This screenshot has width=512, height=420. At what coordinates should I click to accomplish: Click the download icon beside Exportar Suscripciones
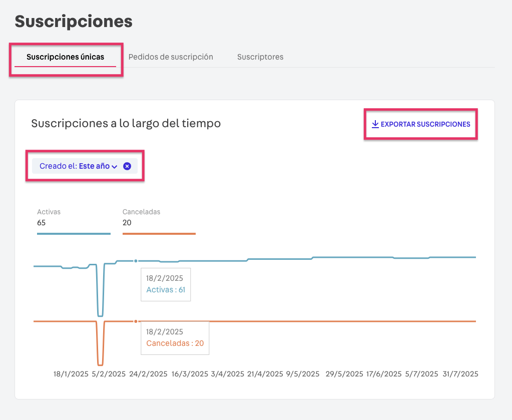click(x=375, y=124)
